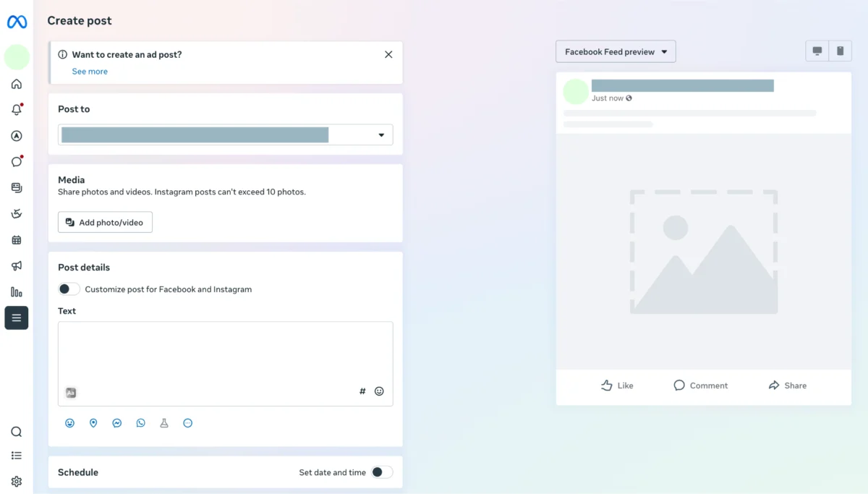Viewport: 868px width, 494px height.
Task: Open the A/B test flask icon
Action: (164, 423)
